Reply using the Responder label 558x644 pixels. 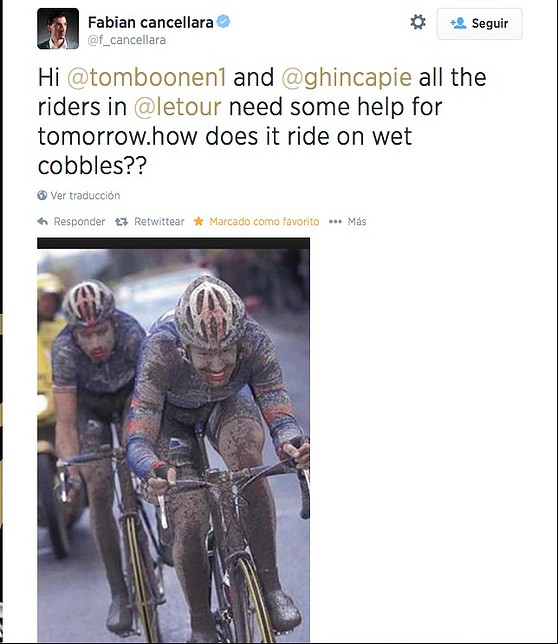[79, 222]
